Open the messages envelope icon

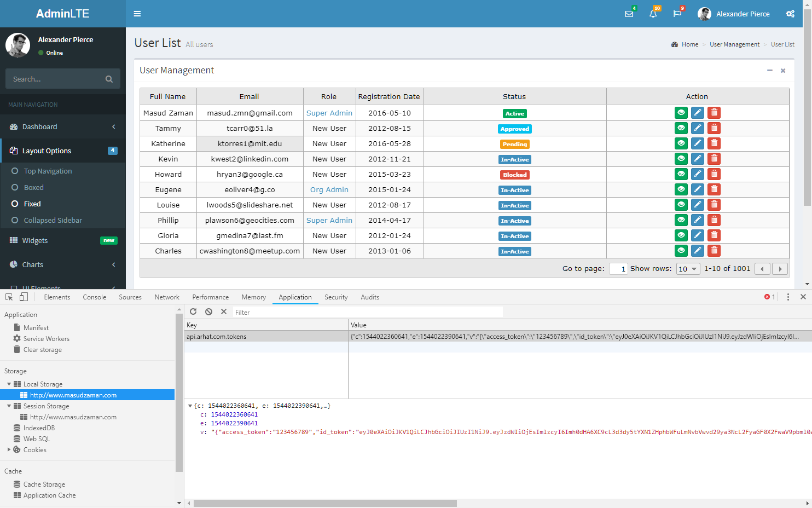tap(629, 14)
